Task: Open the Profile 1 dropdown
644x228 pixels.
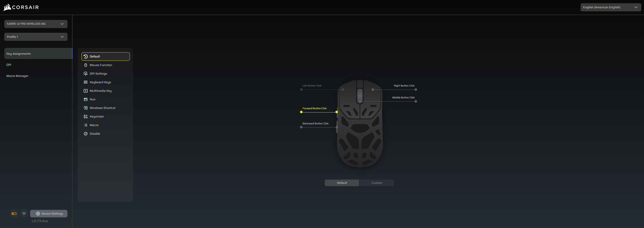Action: [36, 37]
